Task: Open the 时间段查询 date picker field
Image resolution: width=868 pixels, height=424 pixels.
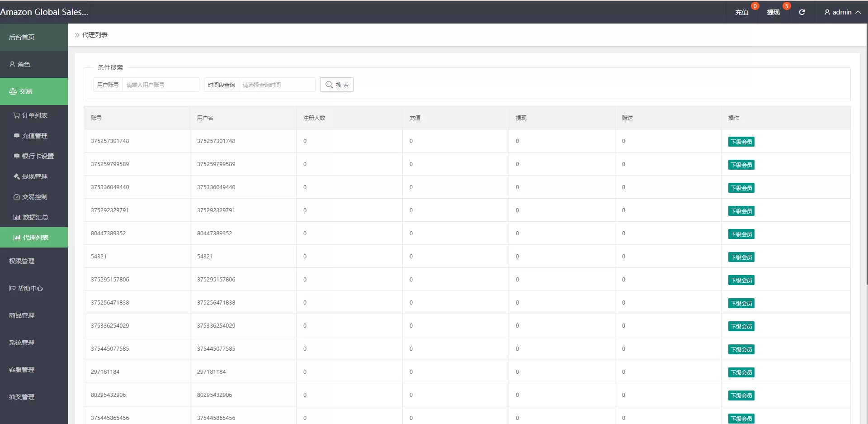Action: click(x=277, y=85)
